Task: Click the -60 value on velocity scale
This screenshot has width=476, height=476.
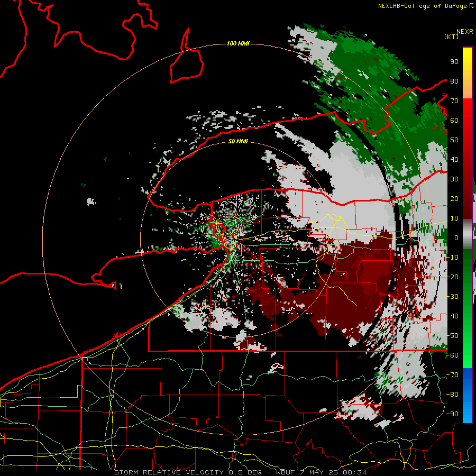Action: [452, 355]
